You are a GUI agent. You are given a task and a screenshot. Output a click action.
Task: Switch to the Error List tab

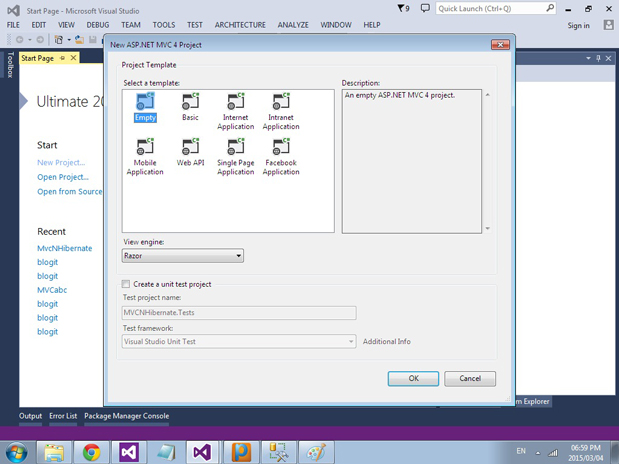click(63, 416)
